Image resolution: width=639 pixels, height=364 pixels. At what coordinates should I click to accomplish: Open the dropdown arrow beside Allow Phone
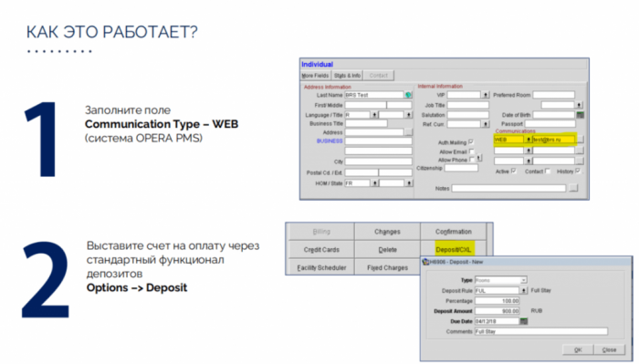[x=479, y=158]
